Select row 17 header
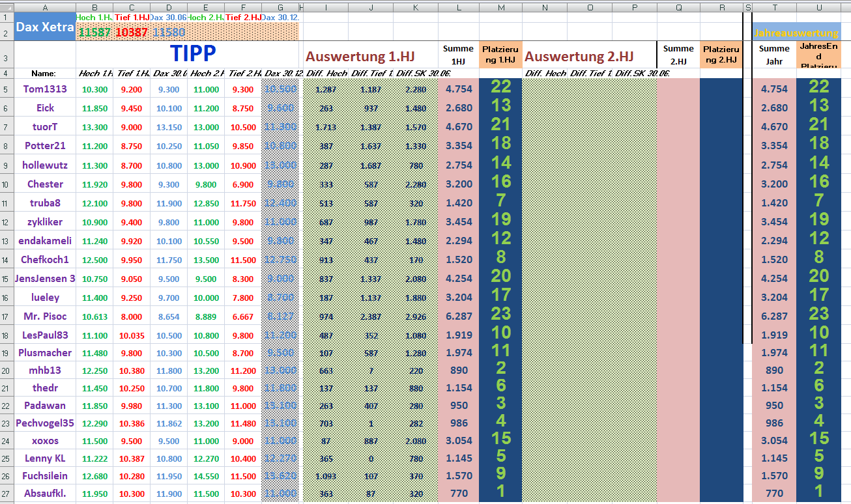 [7, 316]
